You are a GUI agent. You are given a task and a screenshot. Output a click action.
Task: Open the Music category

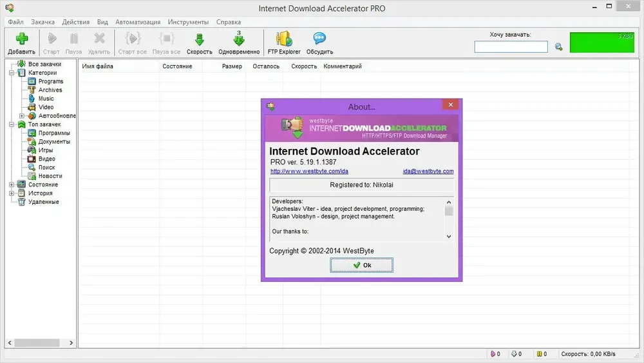point(46,99)
